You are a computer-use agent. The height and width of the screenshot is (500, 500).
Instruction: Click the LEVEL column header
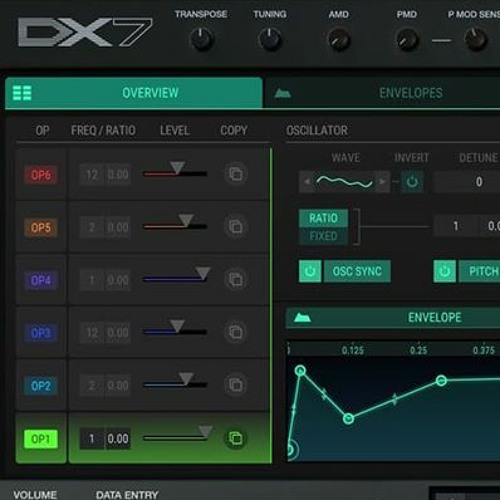175,130
